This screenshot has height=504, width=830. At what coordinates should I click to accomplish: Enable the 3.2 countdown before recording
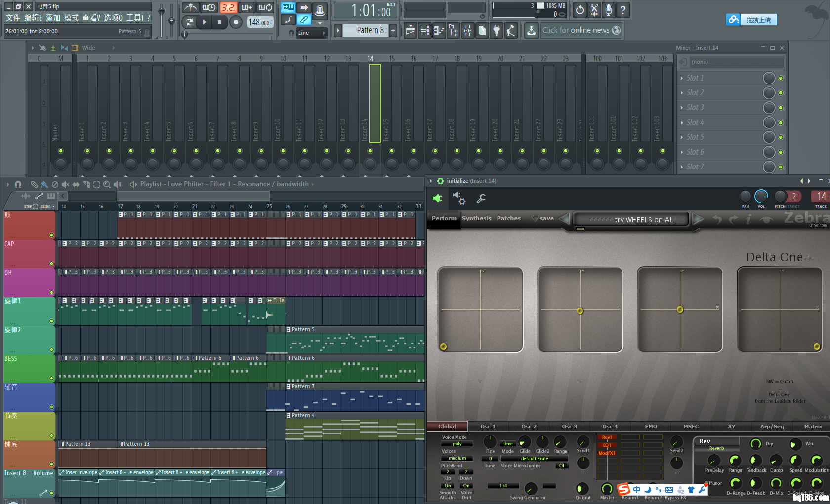[x=228, y=8]
